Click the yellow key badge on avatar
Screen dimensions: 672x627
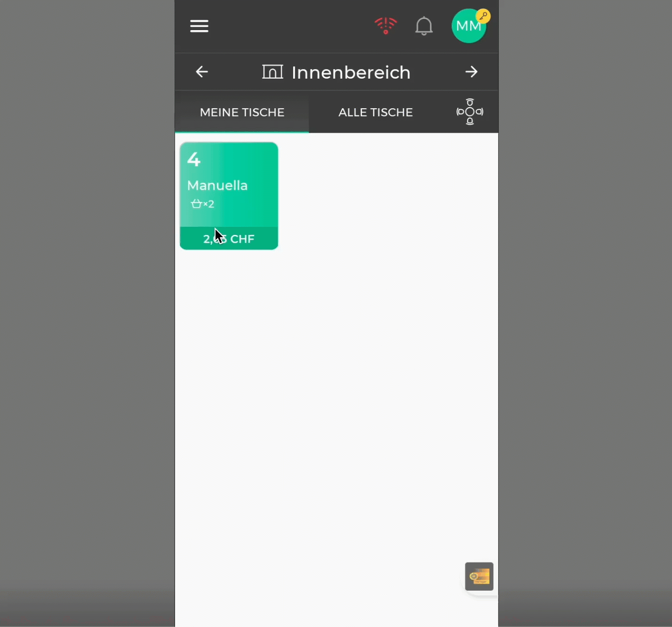click(483, 16)
